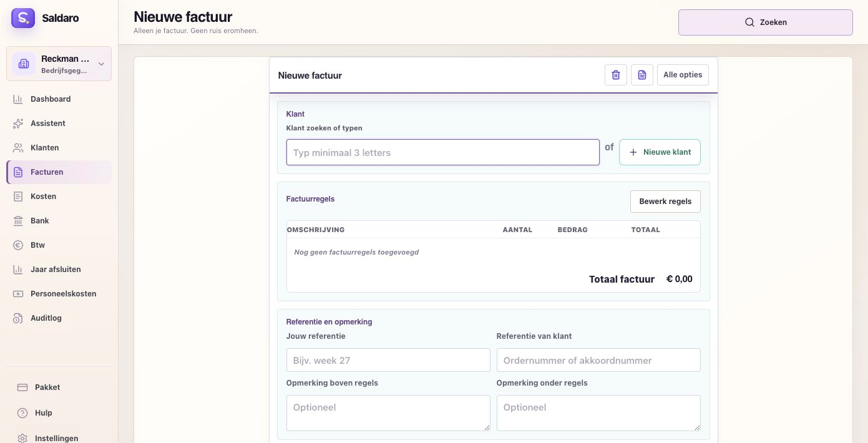
Task: Click the plus icon in Nieuwe klant
Action: click(x=633, y=152)
